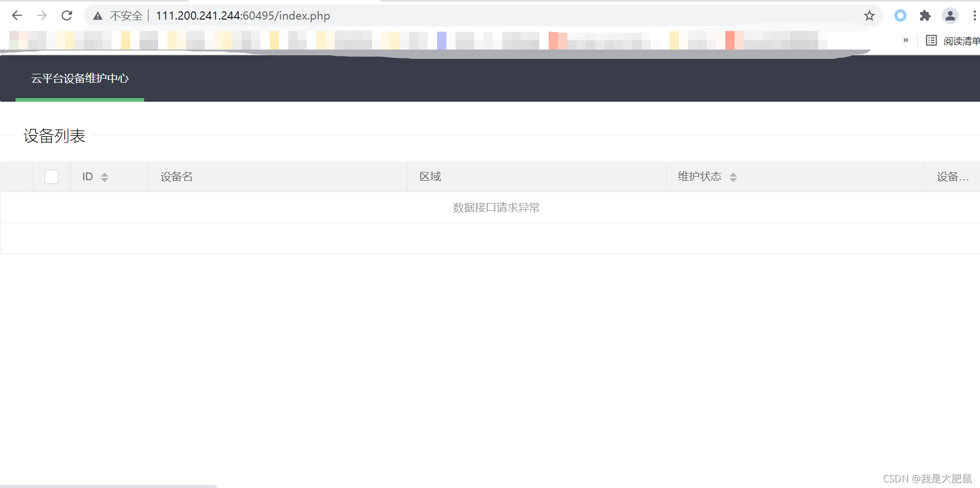Click the browser forward arrow
The image size is (980, 488).
tap(42, 15)
